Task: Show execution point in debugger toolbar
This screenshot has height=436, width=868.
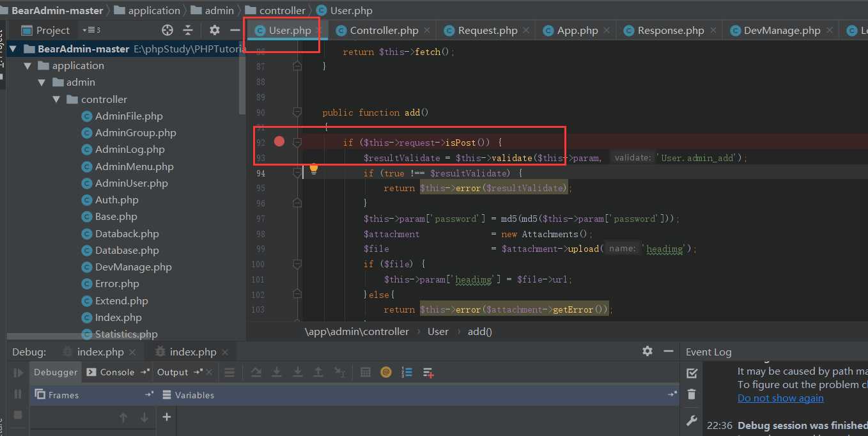Action: pos(229,372)
